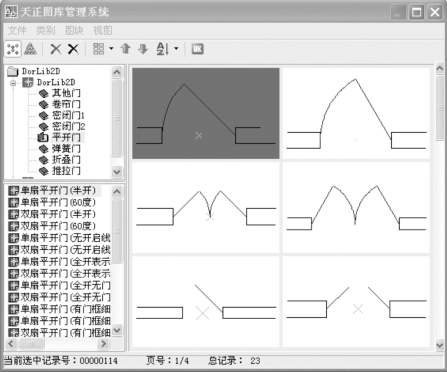Click the preview pane scroll-down arrow

[x=440, y=344]
